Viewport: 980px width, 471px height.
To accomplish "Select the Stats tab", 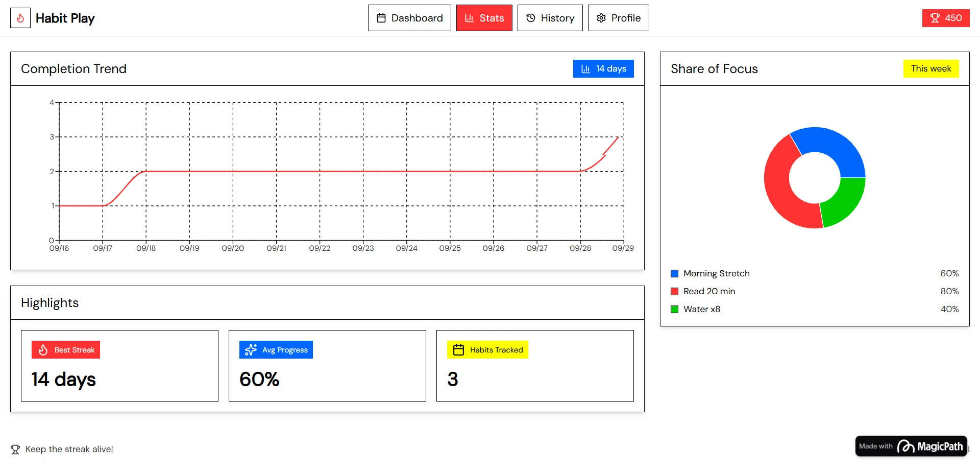I will point(484,18).
